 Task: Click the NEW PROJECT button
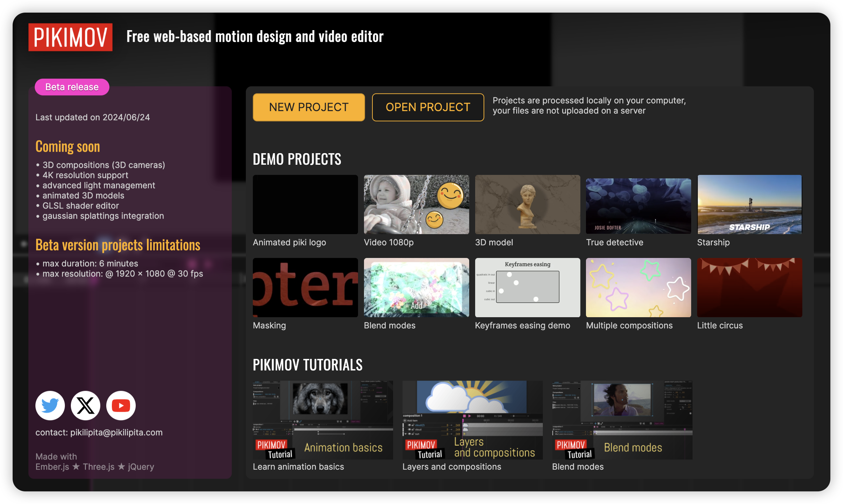[309, 107]
